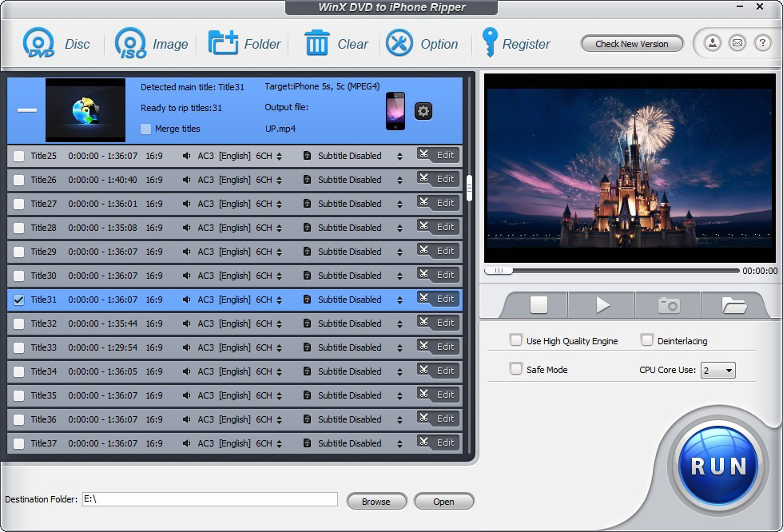
Task: Open settings via the Option scissors icon
Action: pos(398,43)
